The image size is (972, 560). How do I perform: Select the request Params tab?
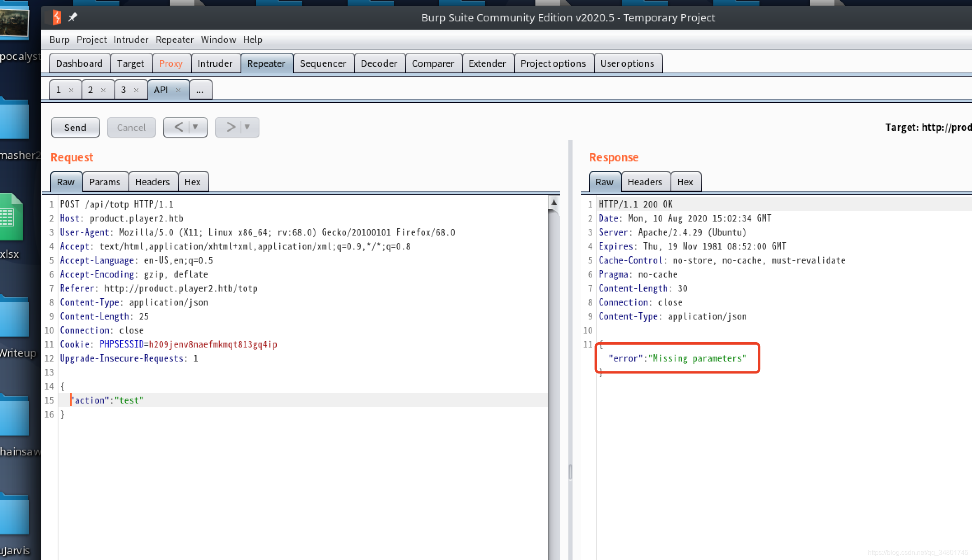pyautogui.click(x=105, y=182)
